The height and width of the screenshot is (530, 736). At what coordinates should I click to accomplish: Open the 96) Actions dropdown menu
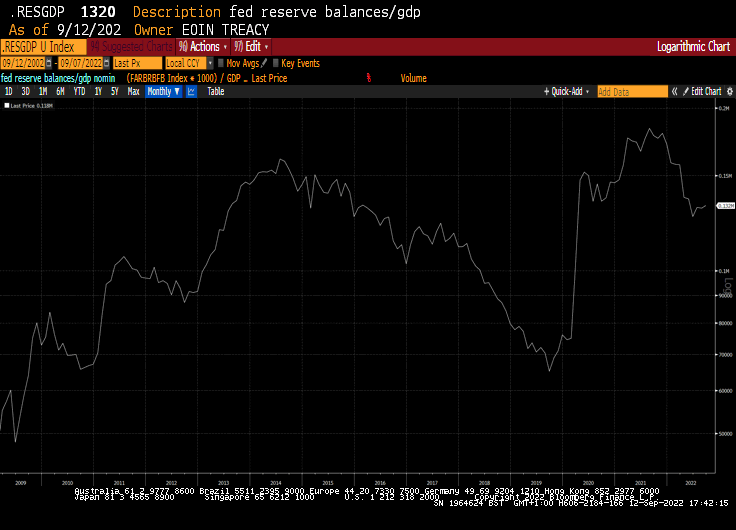point(203,47)
